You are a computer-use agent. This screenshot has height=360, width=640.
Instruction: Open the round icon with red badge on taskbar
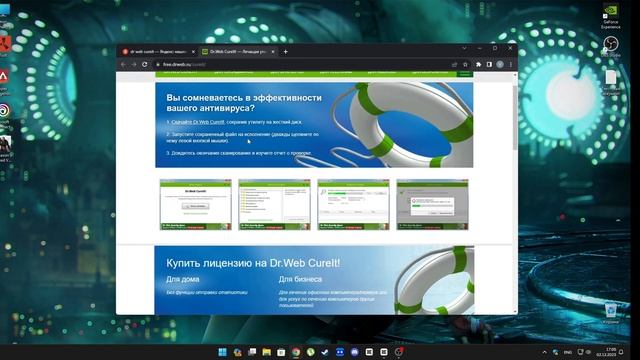point(399,352)
